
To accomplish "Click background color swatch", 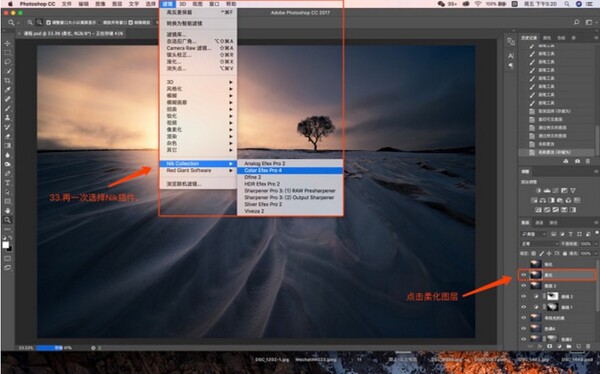I will coord(9,248).
